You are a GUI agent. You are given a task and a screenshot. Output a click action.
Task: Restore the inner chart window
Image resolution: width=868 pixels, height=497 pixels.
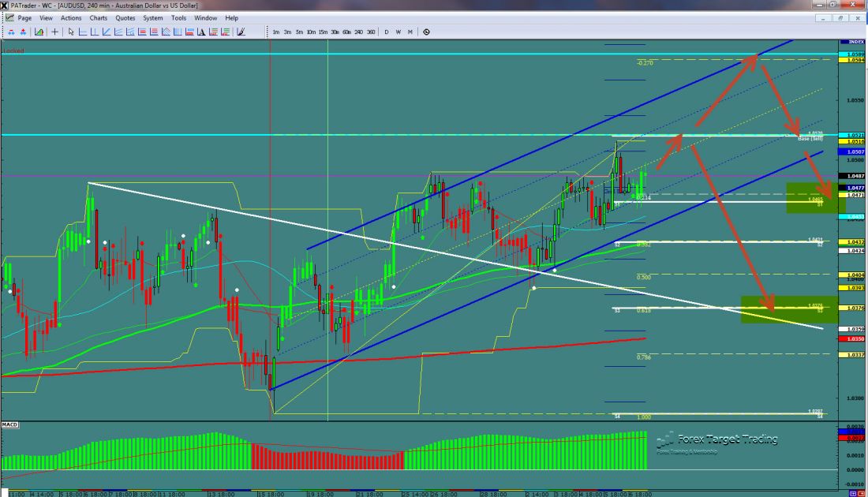(x=842, y=17)
